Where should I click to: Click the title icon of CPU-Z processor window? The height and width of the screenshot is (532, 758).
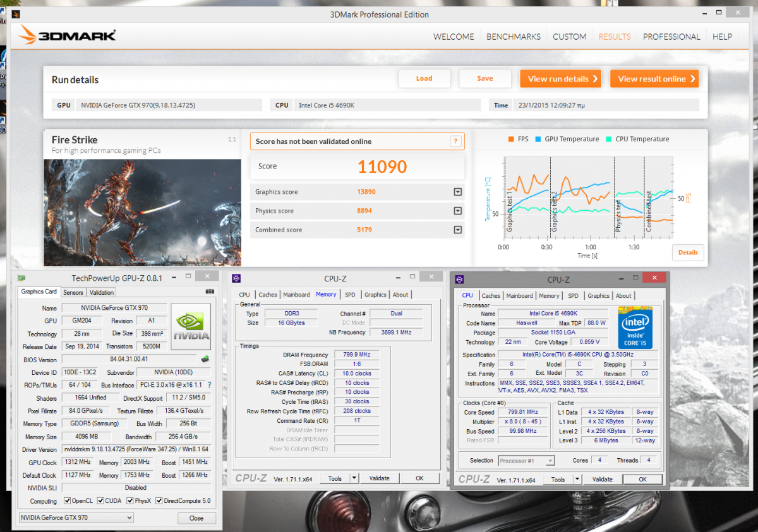coord(460,279)
